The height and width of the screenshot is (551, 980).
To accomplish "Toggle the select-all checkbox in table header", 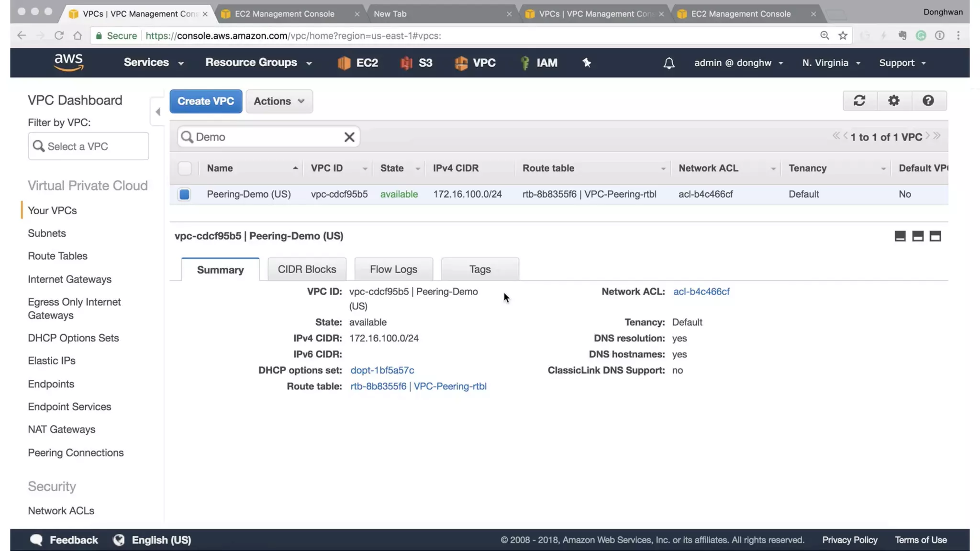I will 184,168.
